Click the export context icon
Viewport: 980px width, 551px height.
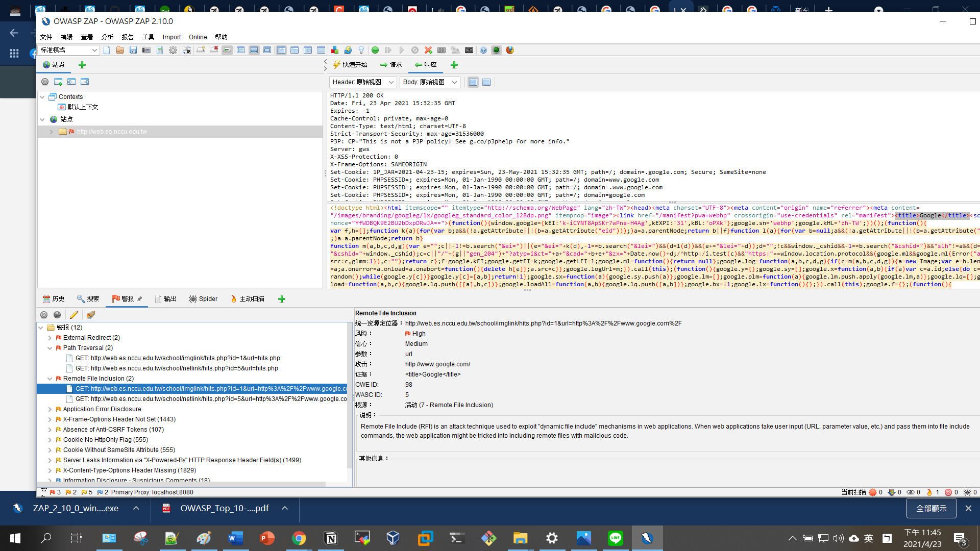(85, 82)
